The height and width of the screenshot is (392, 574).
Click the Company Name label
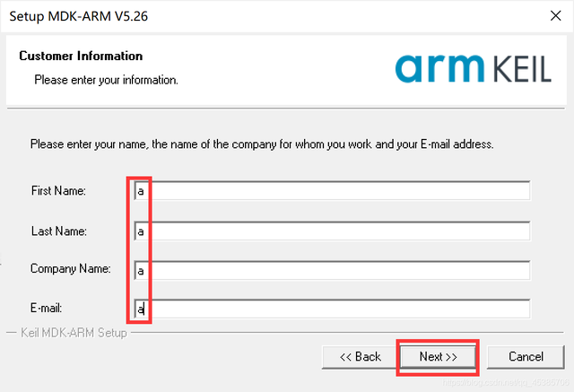[x=70, y=268]
